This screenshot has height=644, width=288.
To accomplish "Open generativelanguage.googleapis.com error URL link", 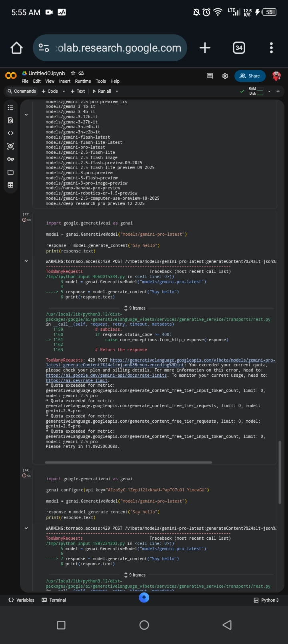I will point(160,362).
